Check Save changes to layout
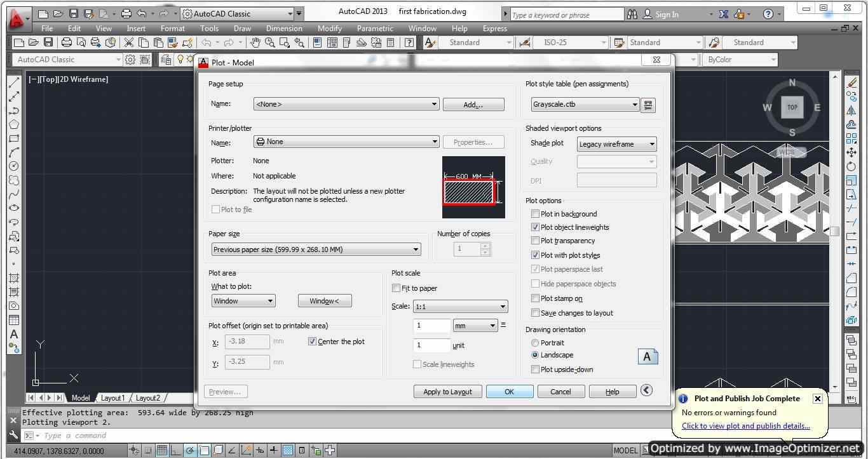The image size is (868, 459). (x=535, y=313)
